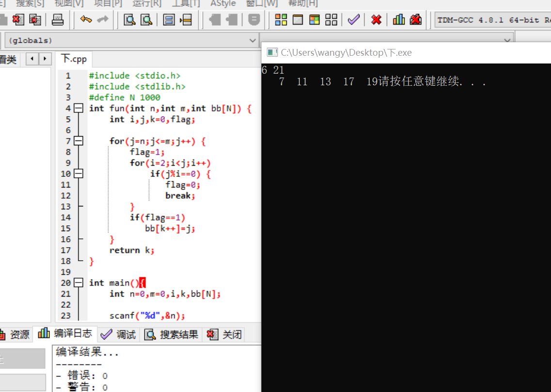This screenshot has height=392, width=551.
Task: Open the AStyle menu
Action: (x=223, y=3)
